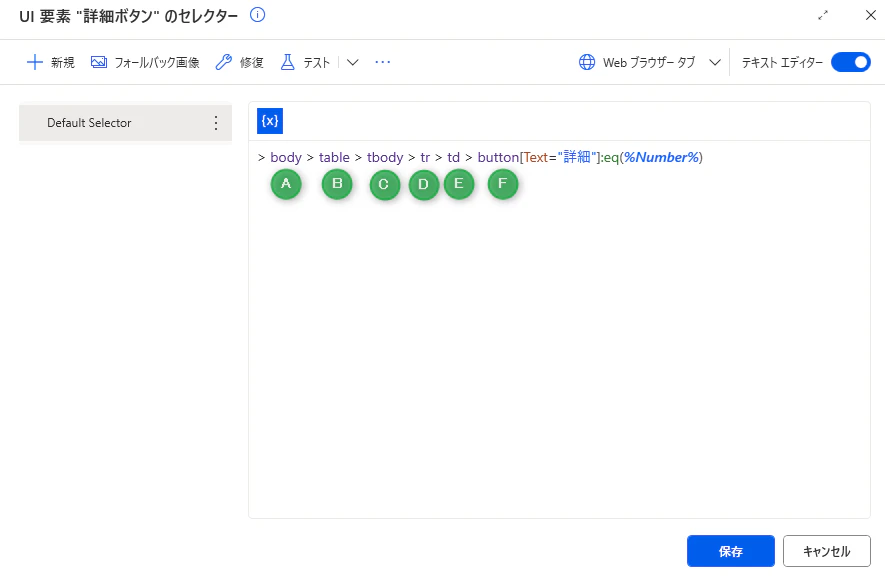Image resolution: width=885 pixels, height=578 pixels.
Task: Click the %Number% variable in the selector
Action: pyautogui.click(x=661, y=157)
